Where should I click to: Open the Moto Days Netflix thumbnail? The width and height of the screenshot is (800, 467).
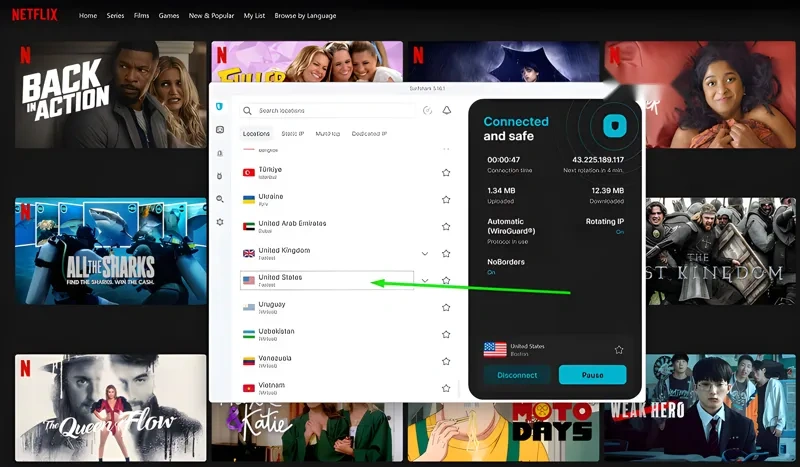[x=504, y=432]
